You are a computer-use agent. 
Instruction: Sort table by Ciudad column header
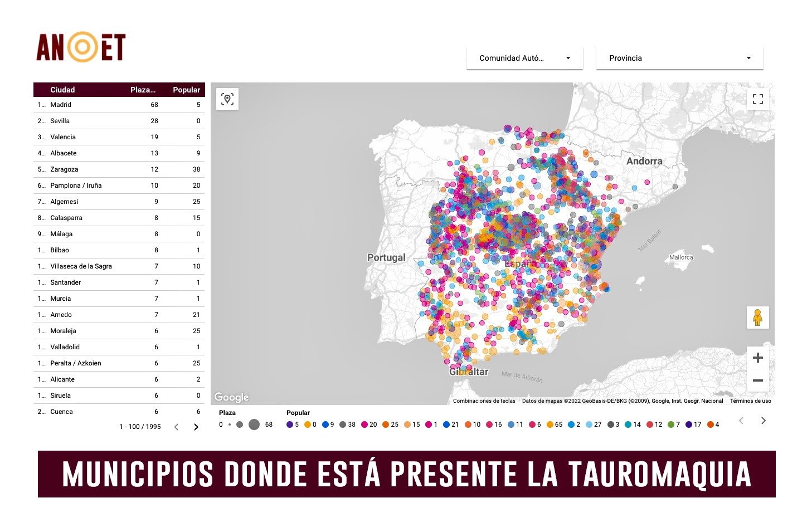[x=62, y=90]
